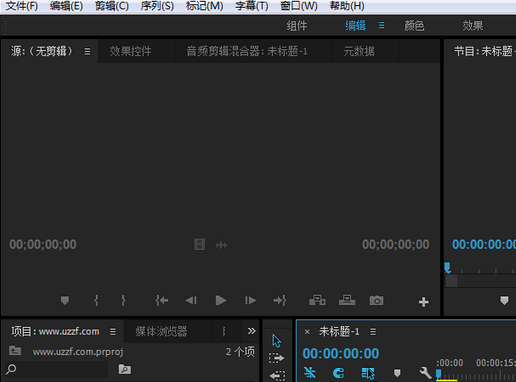Click the 2 个项 item count text
This screenshot has height=382, width=516.
pos(240,352)
